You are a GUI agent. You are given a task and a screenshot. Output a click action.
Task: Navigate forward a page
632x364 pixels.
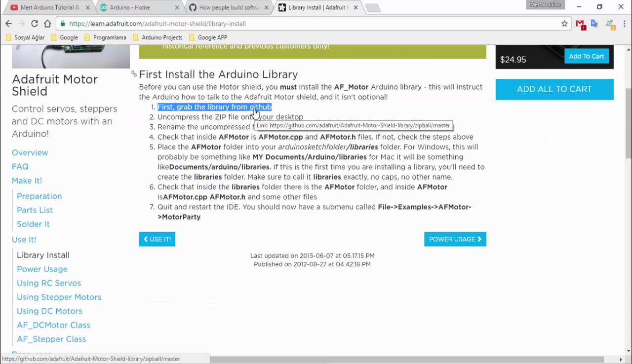21,23
